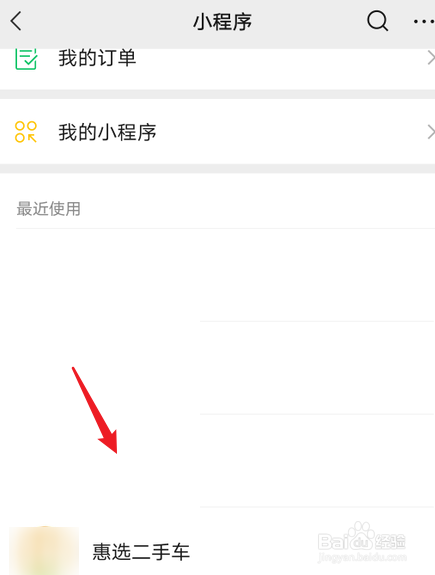Tap the yellow 我的小程序 circles icon
435x575 pixels.
pyautogui.click(x=26, y=132)
